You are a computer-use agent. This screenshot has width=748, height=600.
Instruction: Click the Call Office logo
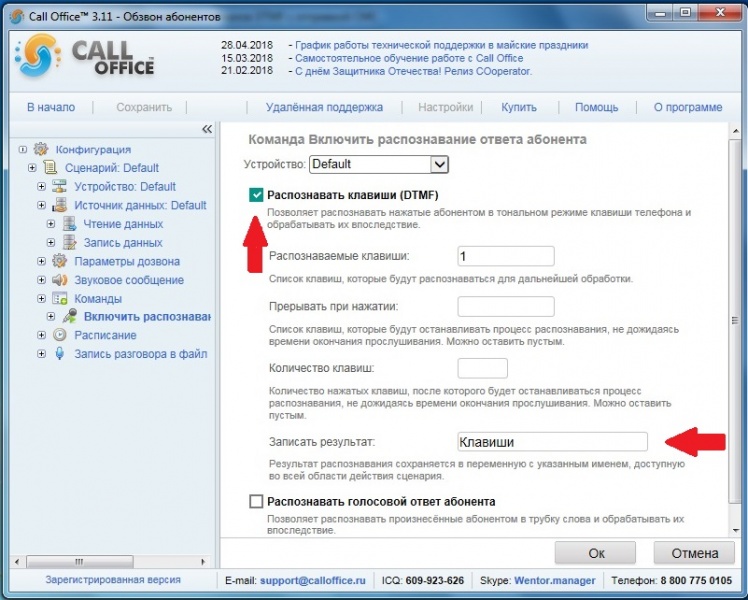tap(84, 57)
